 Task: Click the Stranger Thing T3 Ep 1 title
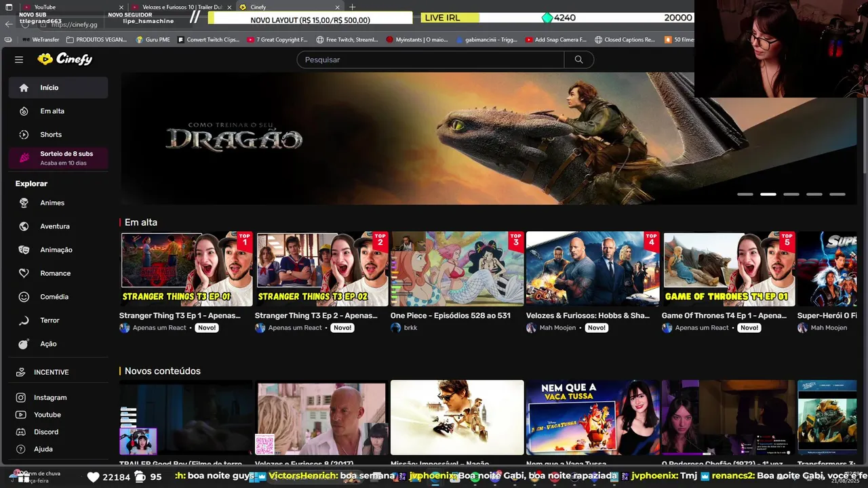pos(180,316)
